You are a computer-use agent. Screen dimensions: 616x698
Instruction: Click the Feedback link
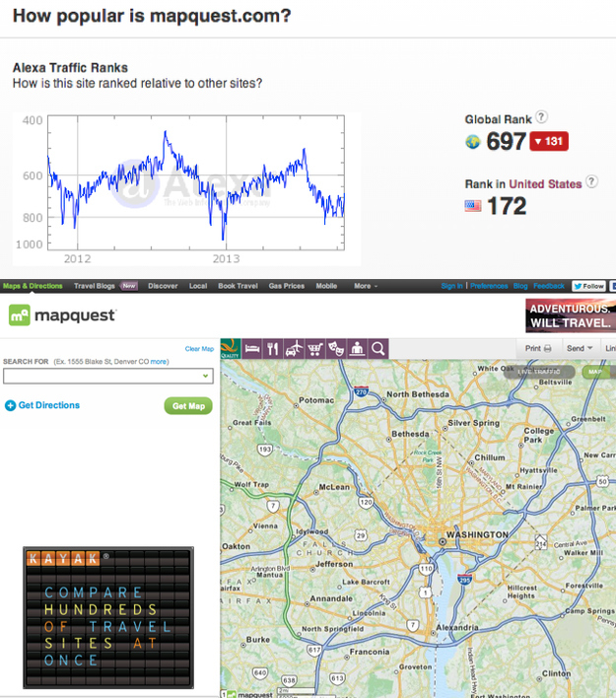tap(549, 286)
